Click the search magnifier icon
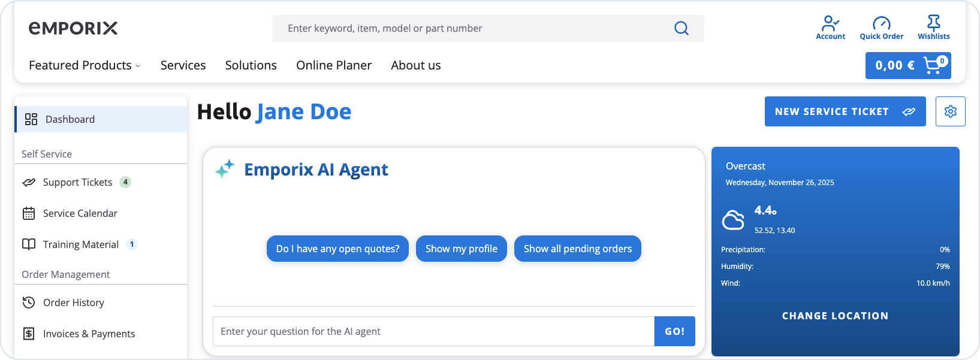The height and width of the screenshot is (360, 980). [681, 28]
